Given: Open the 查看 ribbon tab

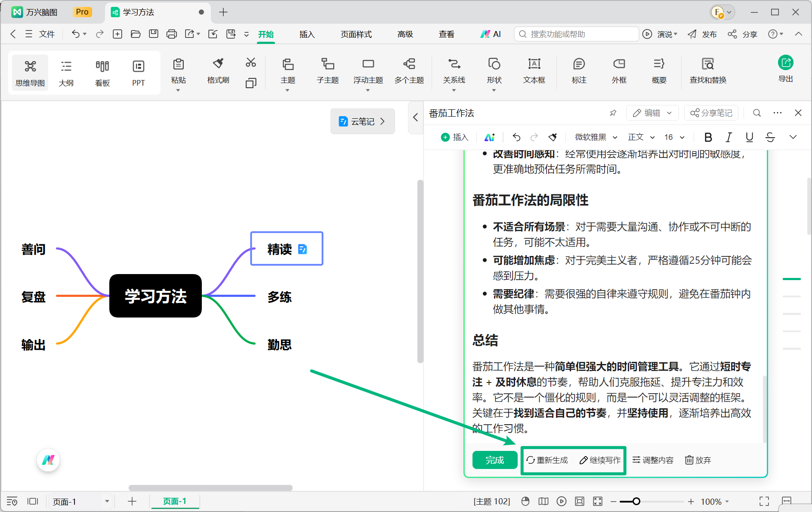Looking at the screenshot, I should pos(446,34).
